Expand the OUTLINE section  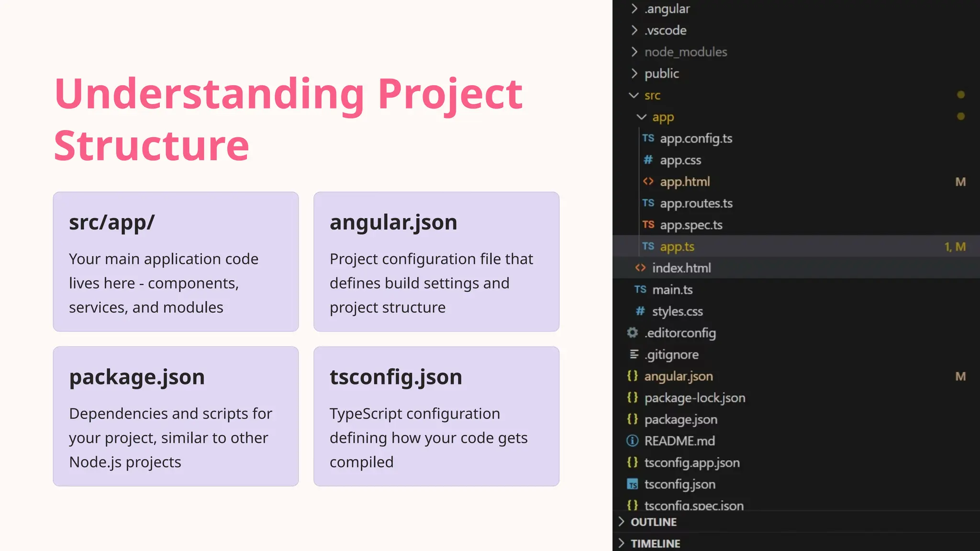[x=653, y=522]
